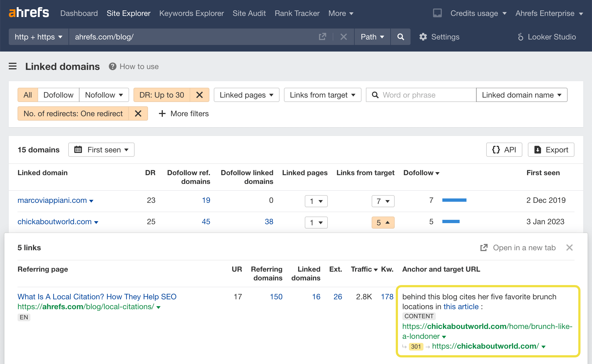Open the Site Audit menu item

pyautogui.click(x=249, y=13)
